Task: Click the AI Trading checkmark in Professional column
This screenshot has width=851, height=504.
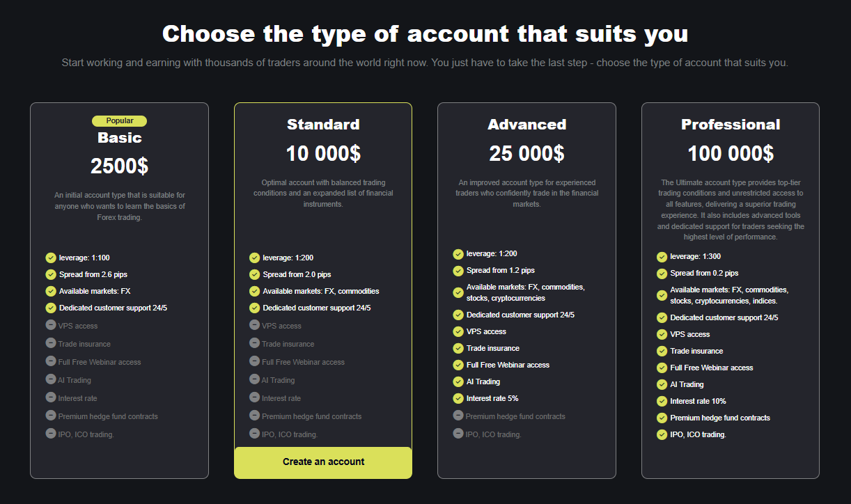Action: [662, 384]
